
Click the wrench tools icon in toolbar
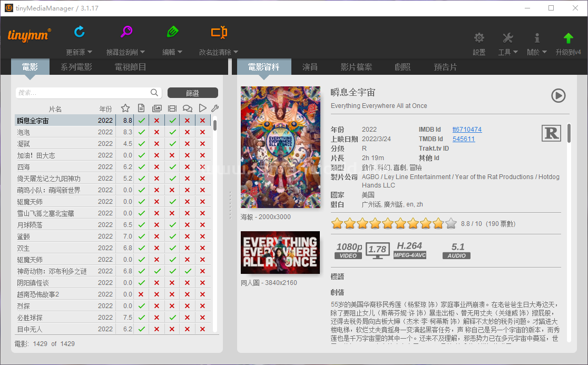click(507, 38)
